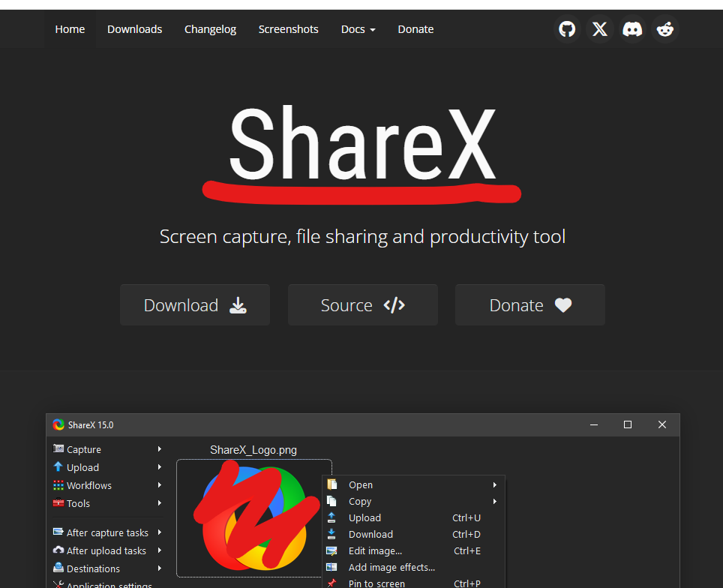The image size is (723, 588).
Task: Follow the Donate link in the top navbar
Action: [415, 29]
